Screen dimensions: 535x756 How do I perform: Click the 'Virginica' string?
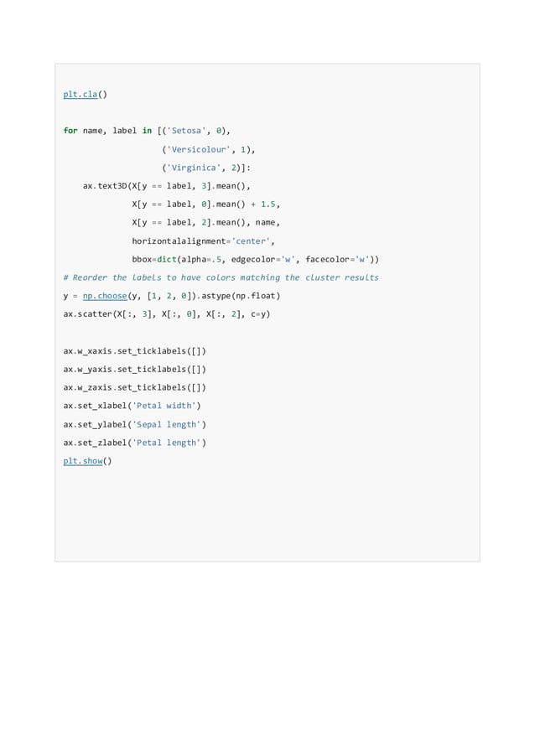(x=194, y=168)
